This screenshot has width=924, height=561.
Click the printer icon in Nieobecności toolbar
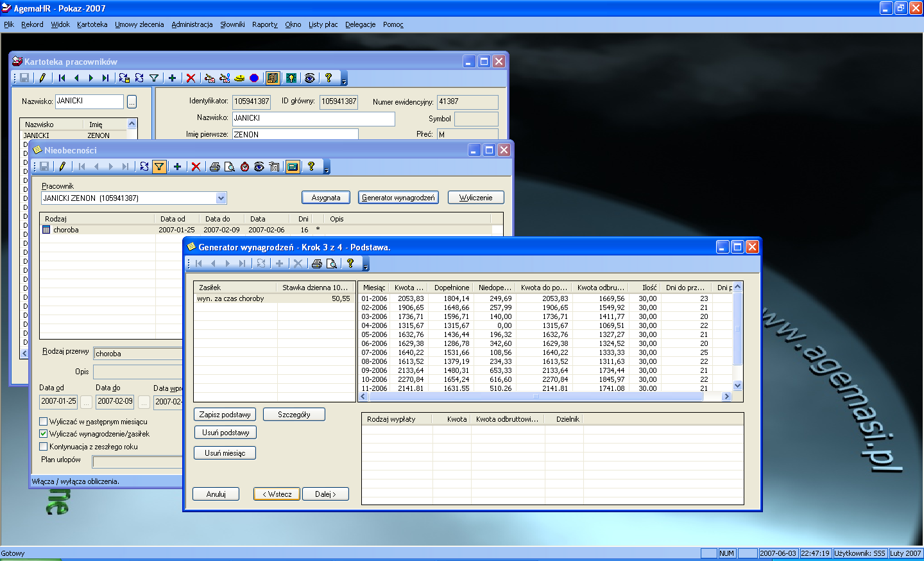pyautogui.click(x=215, y=166)
